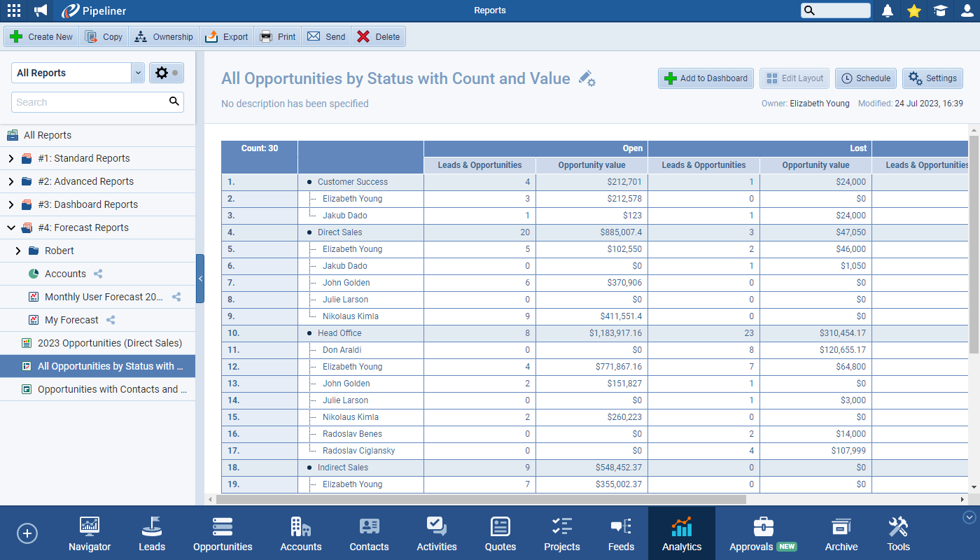Image resolution: width=980 pixels, height=560 pixels.
Task: Expand the Robert folder
Action: tap(17, 251)
